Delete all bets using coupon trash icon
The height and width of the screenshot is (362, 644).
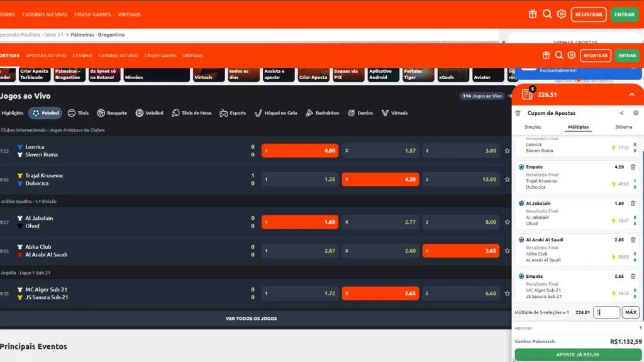tap(518, 113)
